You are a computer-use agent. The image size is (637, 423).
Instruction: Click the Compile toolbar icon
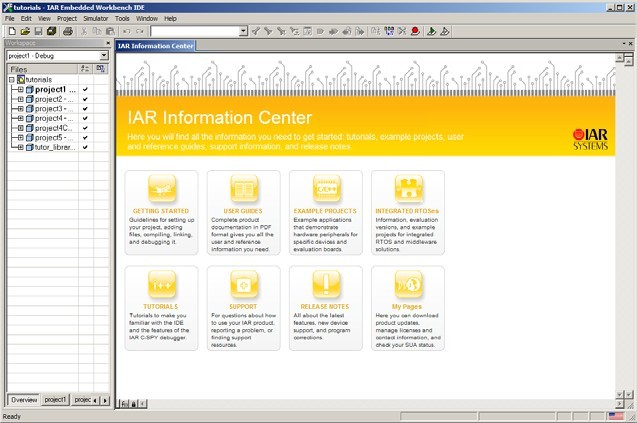click(376, 31)
